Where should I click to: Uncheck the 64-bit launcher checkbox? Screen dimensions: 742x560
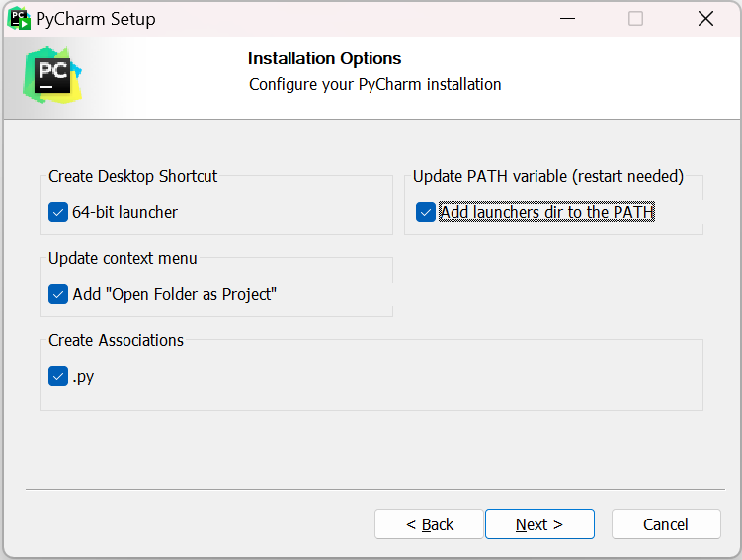(58, 212)
